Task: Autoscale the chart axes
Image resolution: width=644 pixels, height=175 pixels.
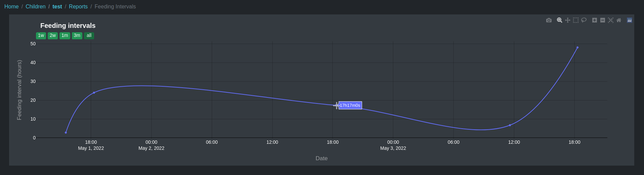Action: point(611,20)
